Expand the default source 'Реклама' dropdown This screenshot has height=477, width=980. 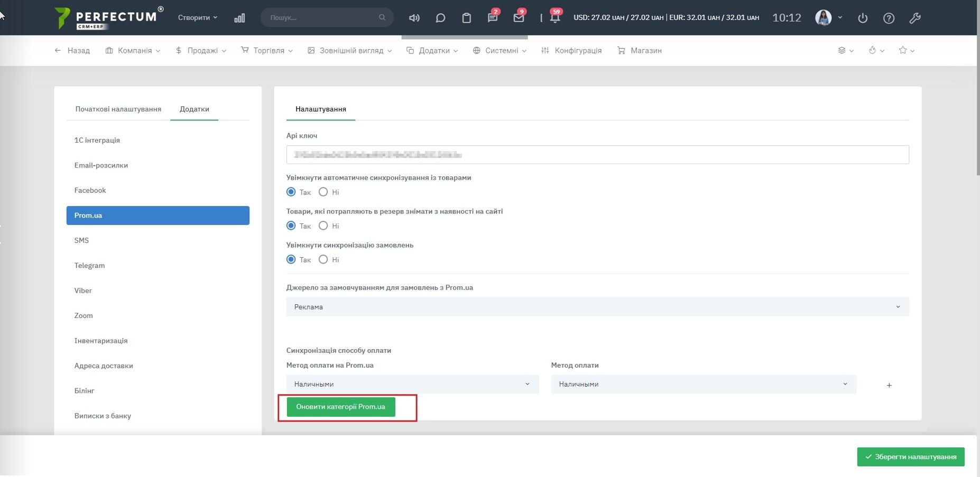(597, 307)
